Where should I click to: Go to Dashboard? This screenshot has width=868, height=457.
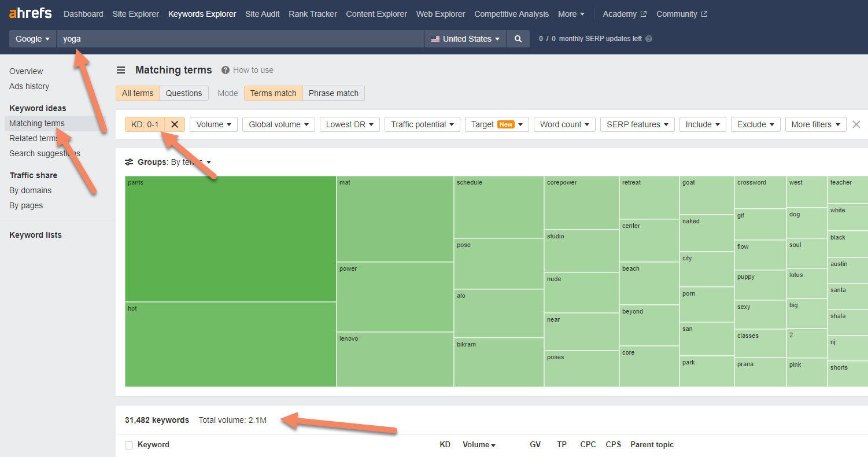83,14
